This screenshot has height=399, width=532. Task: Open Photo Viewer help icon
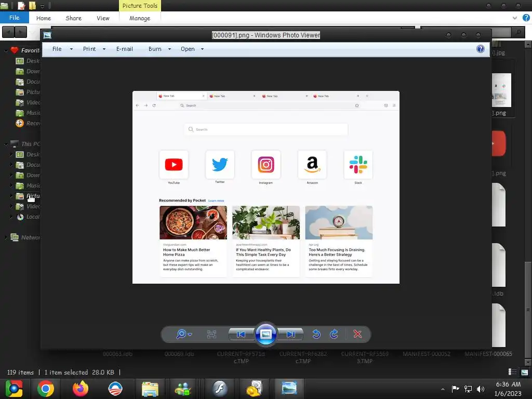[x=480, y=49]
